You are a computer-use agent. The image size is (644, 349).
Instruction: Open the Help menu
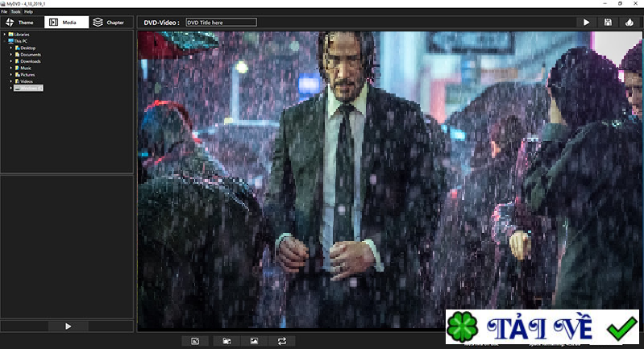[28, 12]
